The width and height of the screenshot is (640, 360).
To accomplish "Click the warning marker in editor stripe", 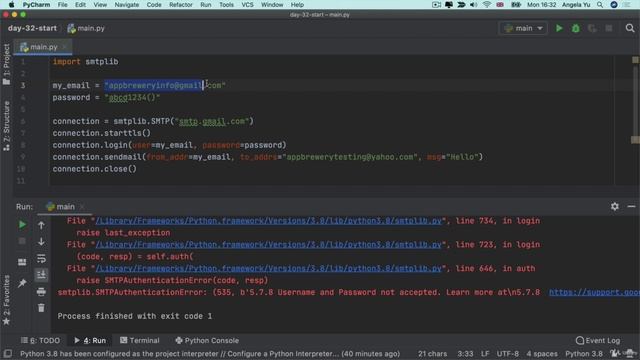I will [635, 60].
